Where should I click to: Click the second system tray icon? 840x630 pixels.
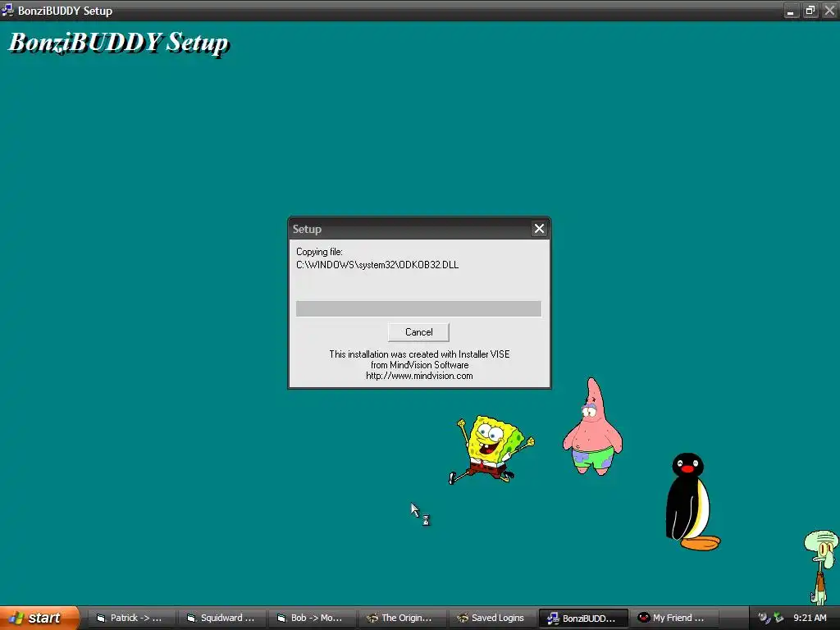point(778,618)
